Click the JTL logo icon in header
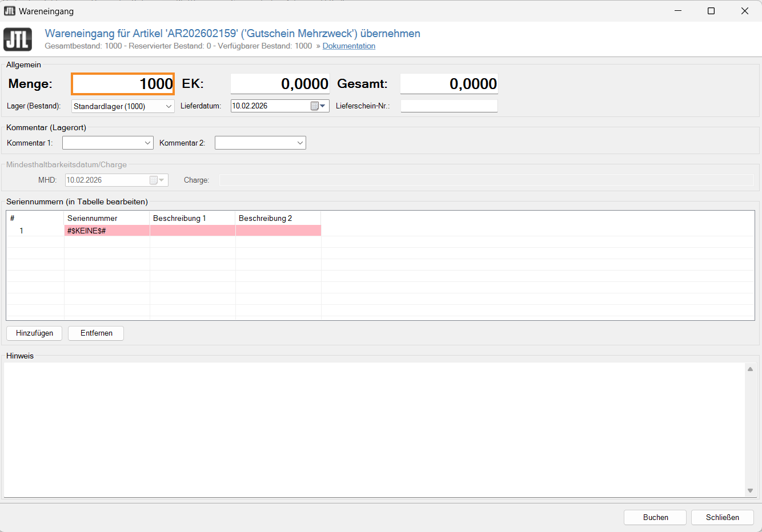This screenshot has height=532, width=762. point(18,39)
